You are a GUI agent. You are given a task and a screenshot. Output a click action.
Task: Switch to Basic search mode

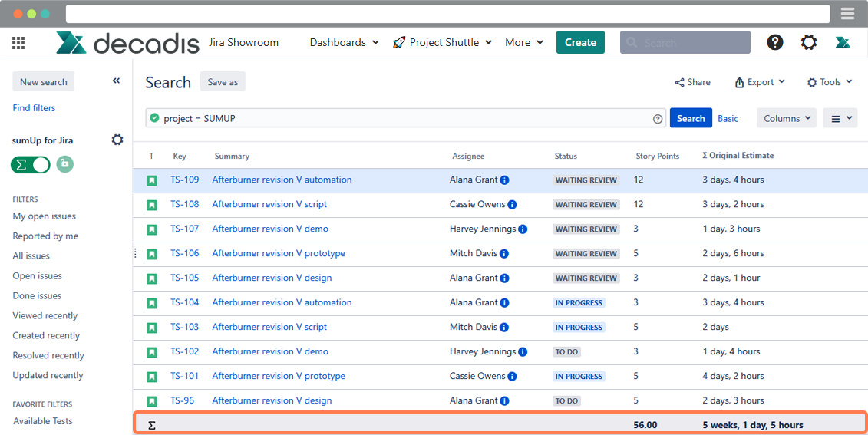728,119
